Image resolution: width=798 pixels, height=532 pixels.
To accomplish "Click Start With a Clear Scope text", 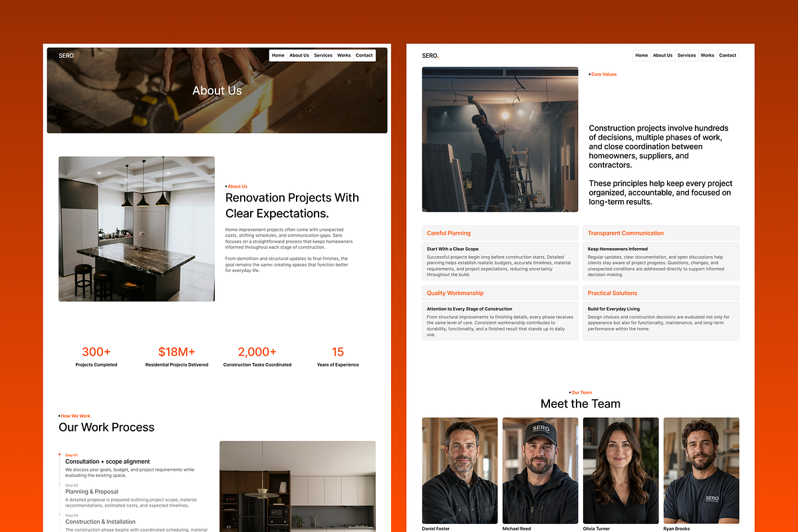I will [x=453, y=249].
